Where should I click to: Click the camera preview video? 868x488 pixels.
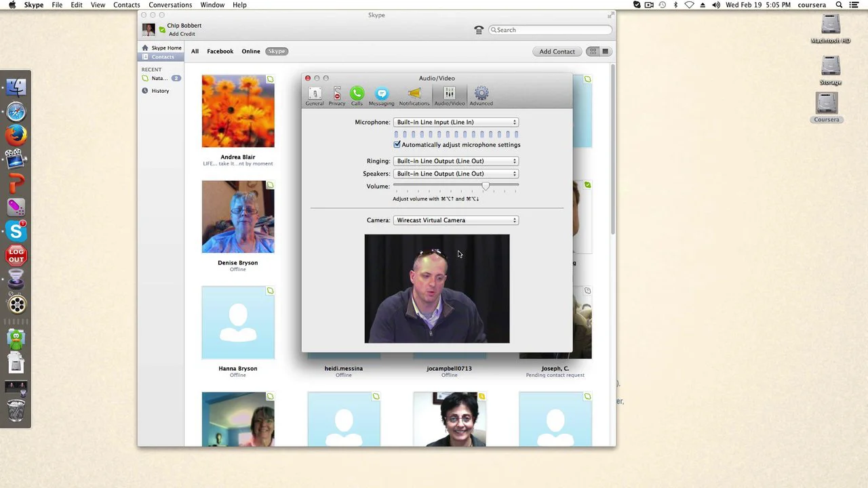click(437, 289)
